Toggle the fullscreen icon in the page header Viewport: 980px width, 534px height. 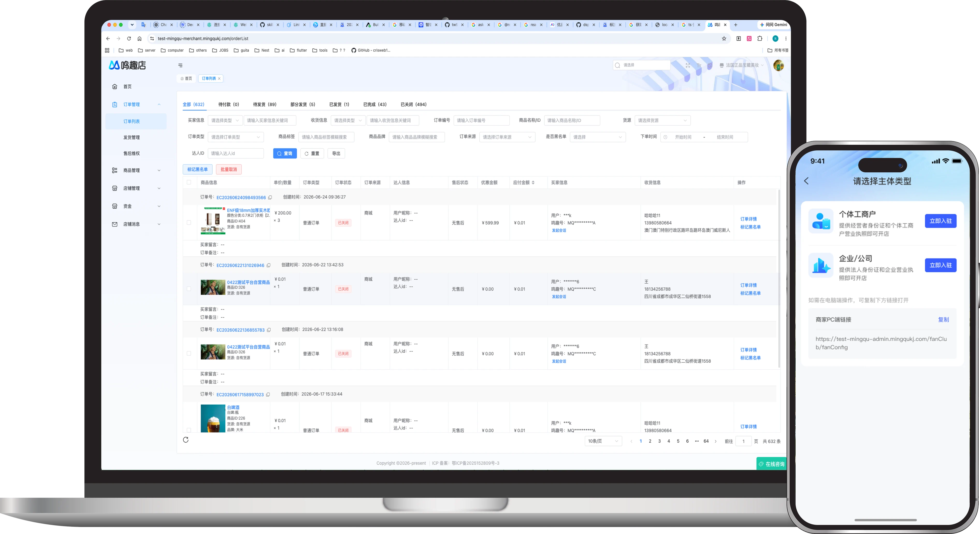click(688, 65)
